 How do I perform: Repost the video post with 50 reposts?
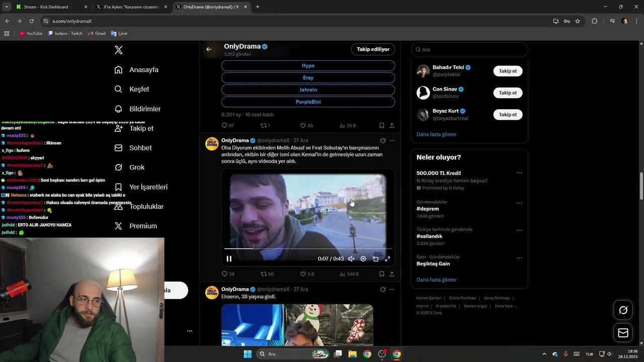tap(267, 274)
